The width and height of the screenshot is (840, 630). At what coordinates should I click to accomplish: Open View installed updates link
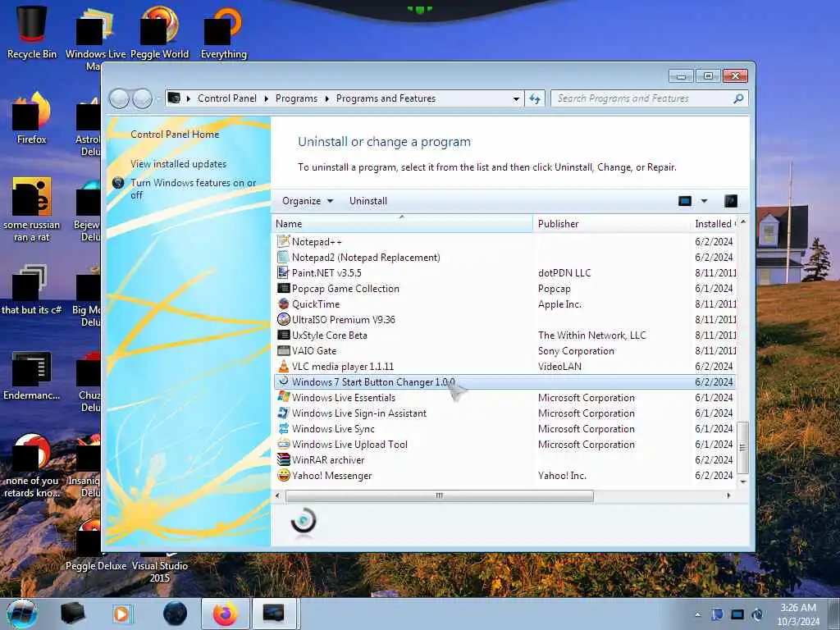pos(178,164)
